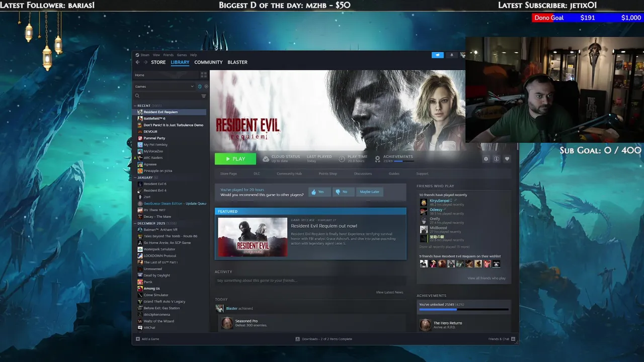Open the DLC link
This screenshot has width=644, height=362.
257,173
